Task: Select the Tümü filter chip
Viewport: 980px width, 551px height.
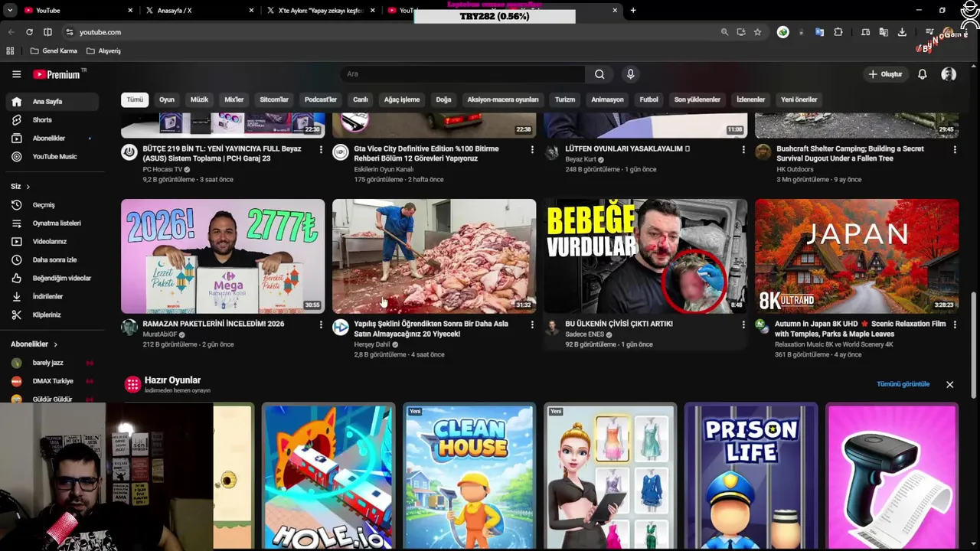Action: pyautogui.click(x=135, y=99)
